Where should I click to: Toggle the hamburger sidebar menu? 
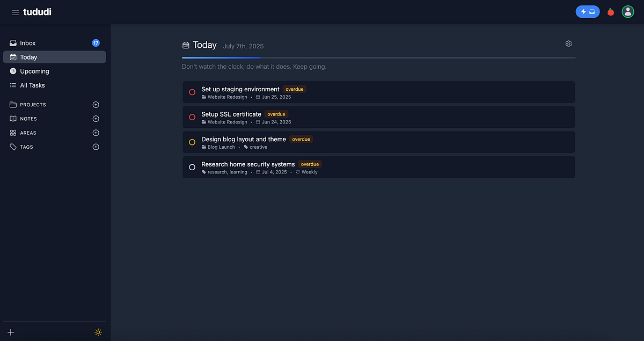click(x=15, y=12)
